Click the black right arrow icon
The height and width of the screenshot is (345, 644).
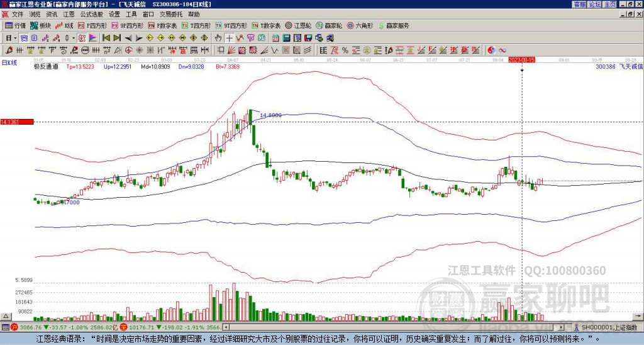click(139, 38)
